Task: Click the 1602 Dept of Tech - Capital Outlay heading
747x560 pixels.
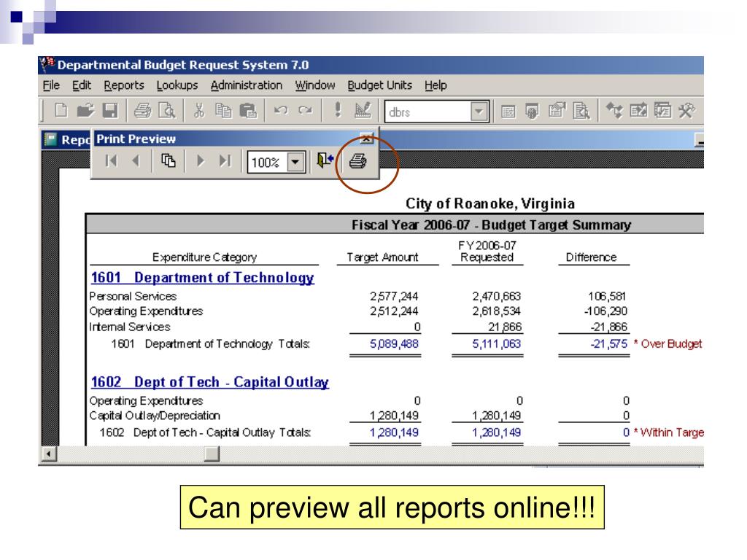Action: pos(209,382)
